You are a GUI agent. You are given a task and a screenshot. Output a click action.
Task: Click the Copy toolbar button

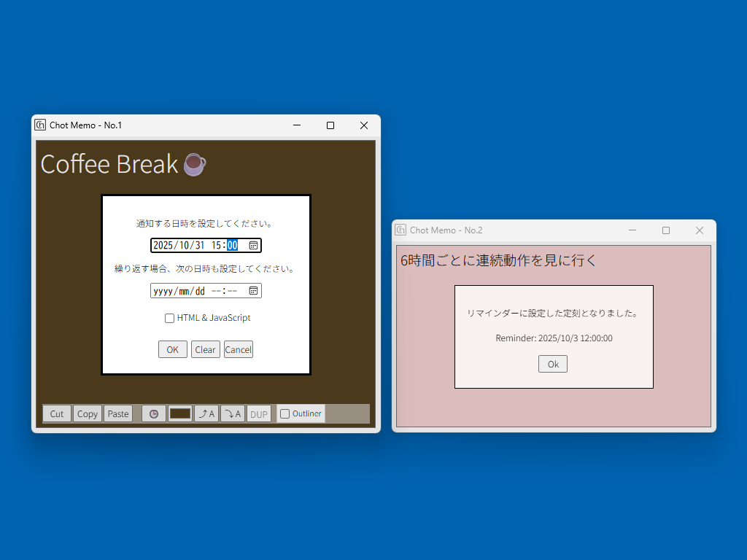[x=88, y=414]
